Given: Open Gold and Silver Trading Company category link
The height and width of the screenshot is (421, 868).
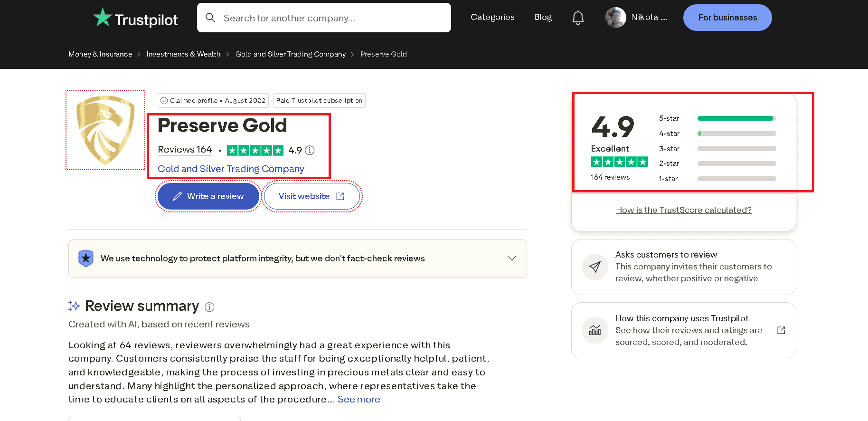Looking at the screenshot, I should click(x=231, y=169).
